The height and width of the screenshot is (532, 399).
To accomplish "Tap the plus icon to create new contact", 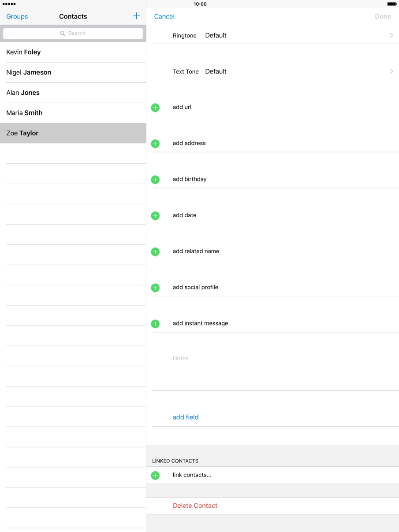I will pos(136,16).
